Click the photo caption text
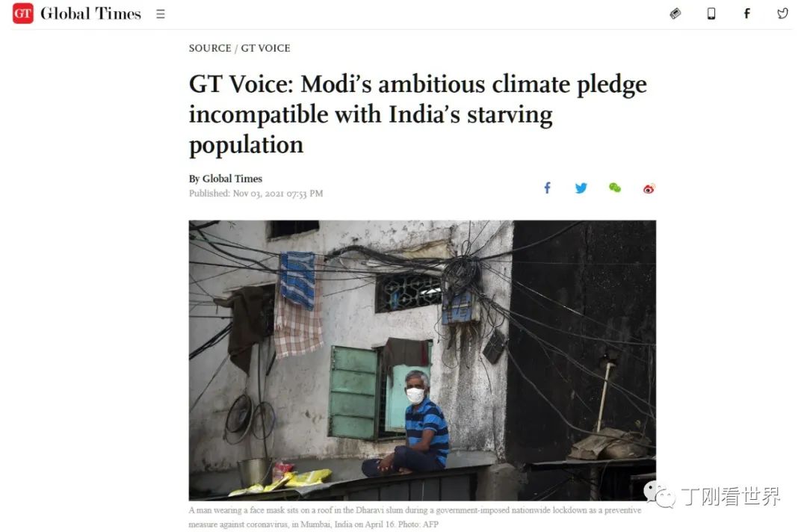 point(415,517)
